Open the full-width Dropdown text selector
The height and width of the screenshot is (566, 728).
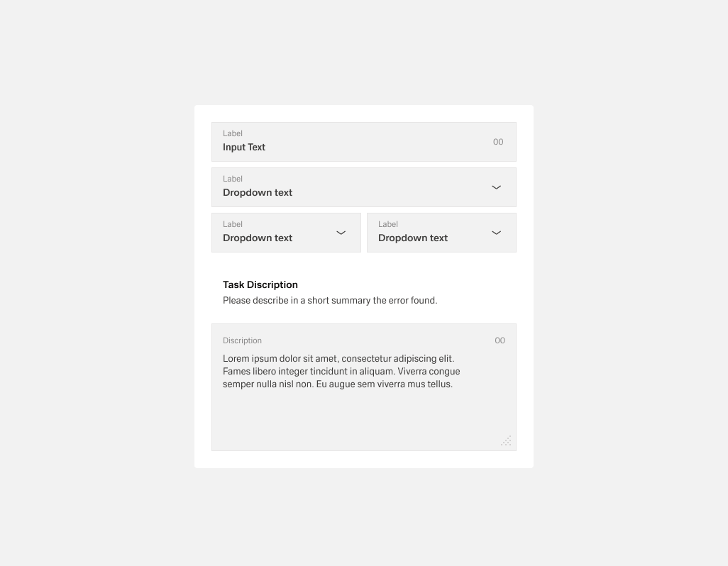[x=364, y=187]
